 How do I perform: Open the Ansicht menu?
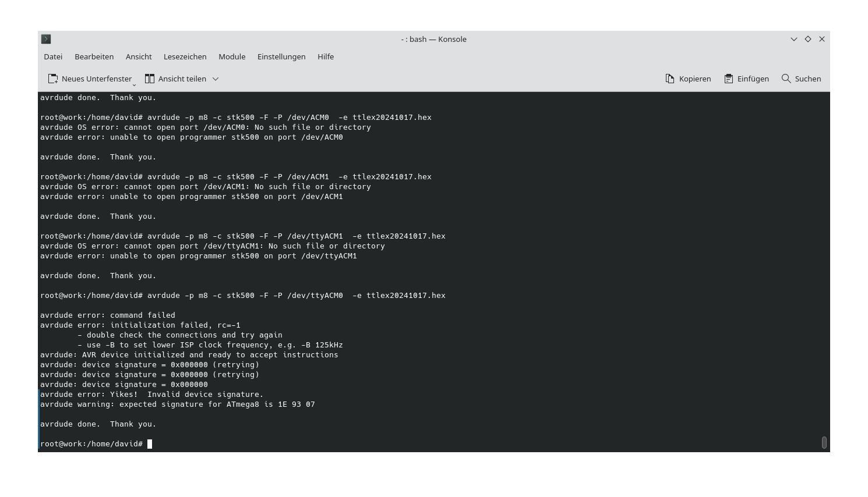point(138,56)
